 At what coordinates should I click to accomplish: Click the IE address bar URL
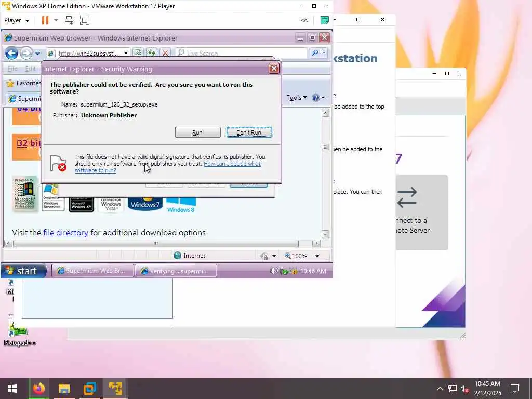click(x=88, y=54)
